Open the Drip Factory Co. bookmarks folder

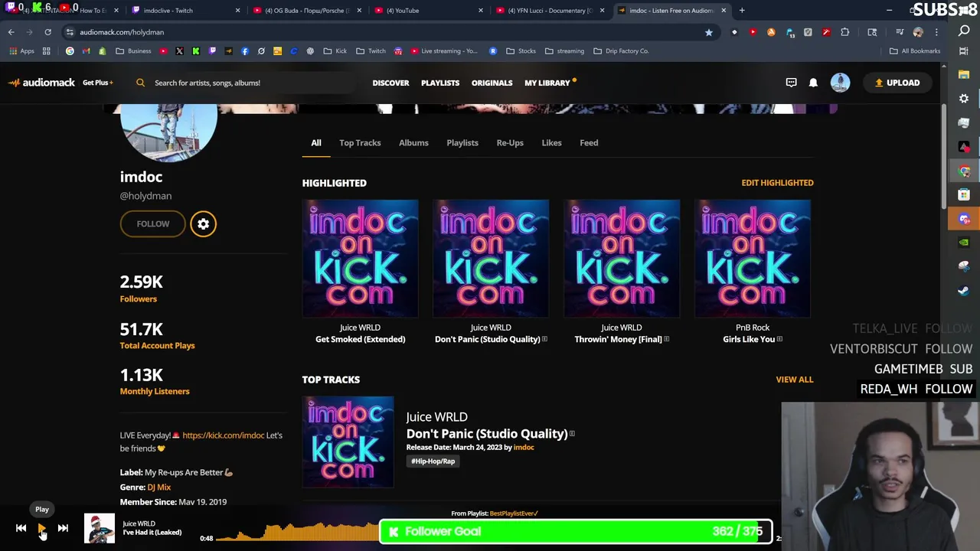(x=621, y=51)
